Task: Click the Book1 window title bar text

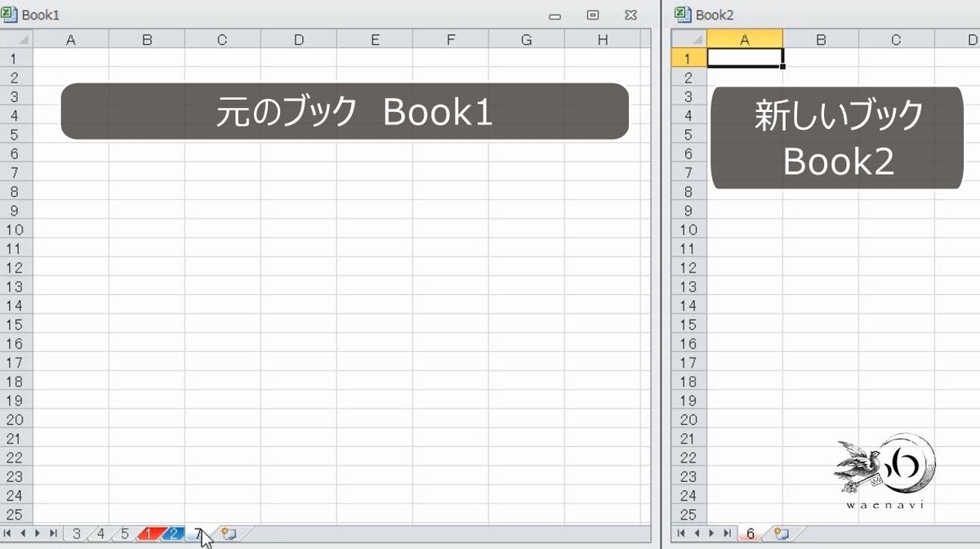Action: pos(41,15)
